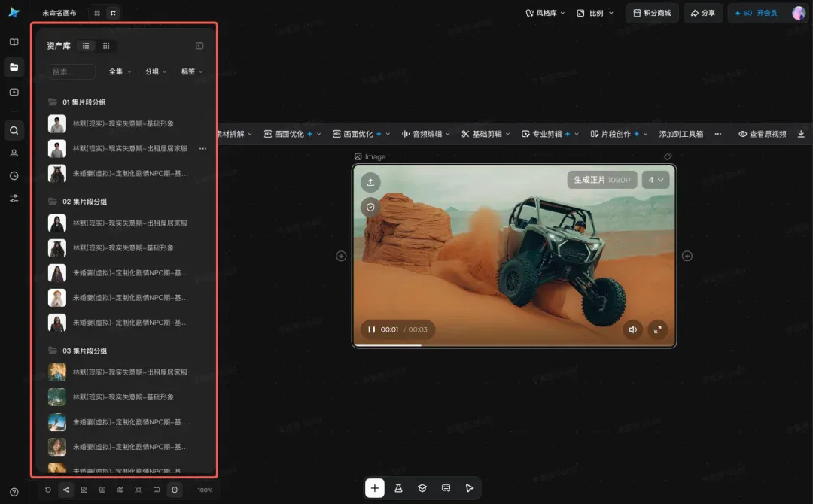Open the count dropdown showing 4
The width and height of the screenshot is (813, 504).
point(656,180)
